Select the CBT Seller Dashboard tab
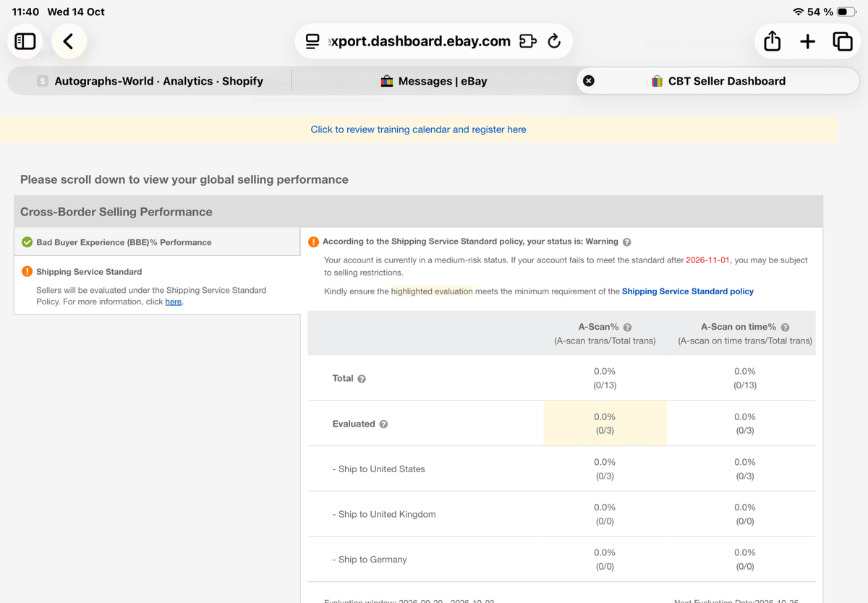Screen dimensions: 868x603 (x=718, y=81)
